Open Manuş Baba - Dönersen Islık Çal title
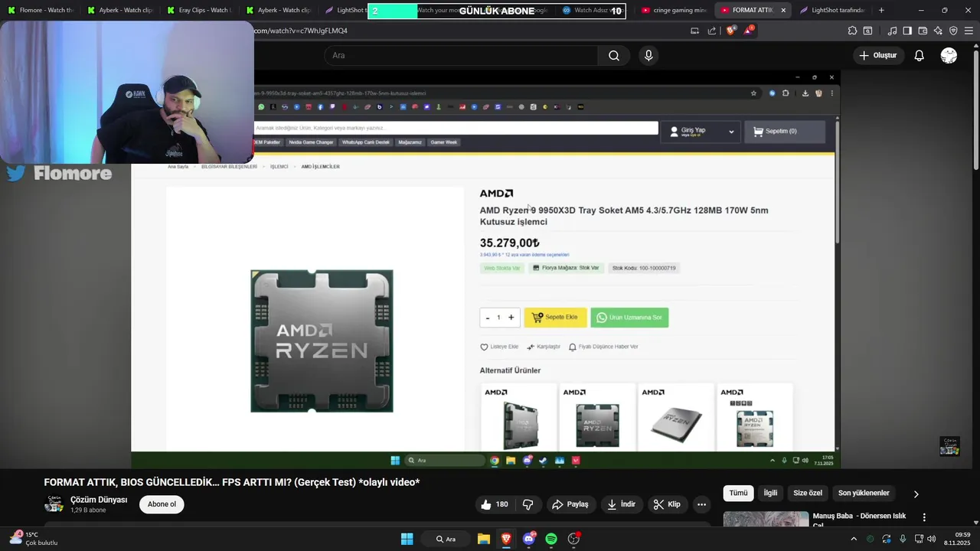Screen dimensions: 980x551 click(x=859, y=520)
